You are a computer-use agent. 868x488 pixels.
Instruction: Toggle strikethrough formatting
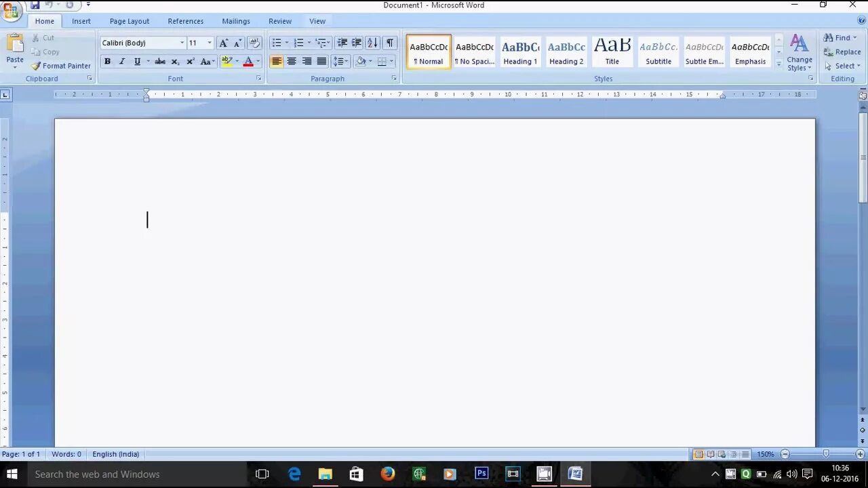(160, 62)
